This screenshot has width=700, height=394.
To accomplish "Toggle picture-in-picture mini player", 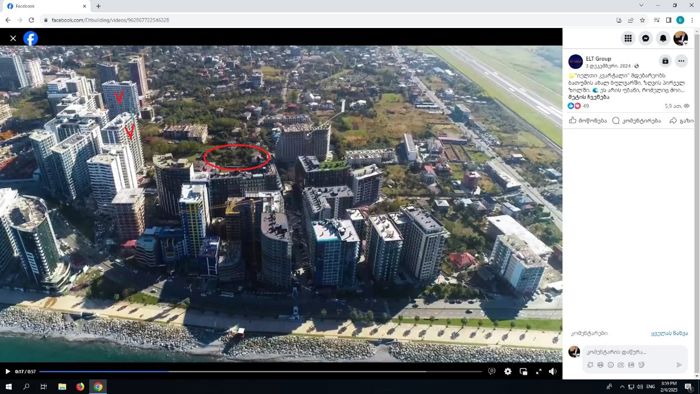I will [x=523, y=371].
